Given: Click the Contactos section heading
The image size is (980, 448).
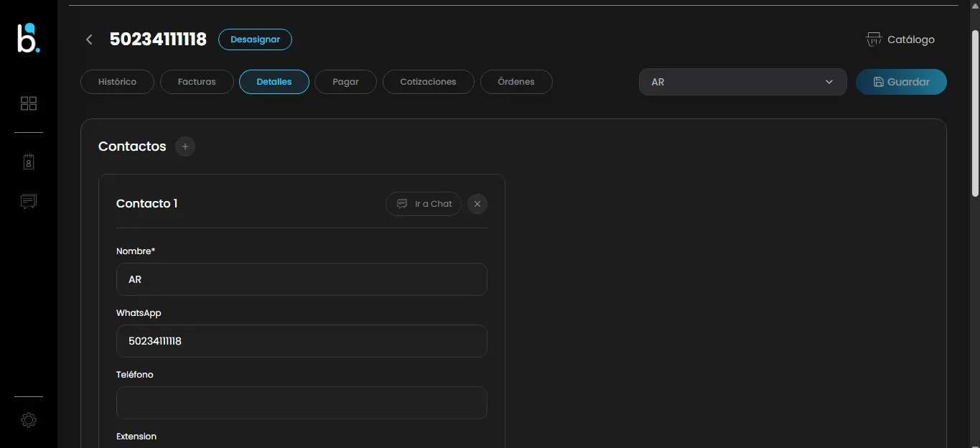Looking at the screenshot, I should click(132, 146).
